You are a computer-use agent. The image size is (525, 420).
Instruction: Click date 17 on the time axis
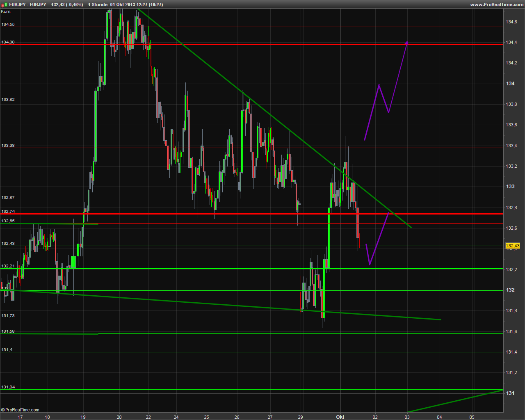click(x=20, y=417)
